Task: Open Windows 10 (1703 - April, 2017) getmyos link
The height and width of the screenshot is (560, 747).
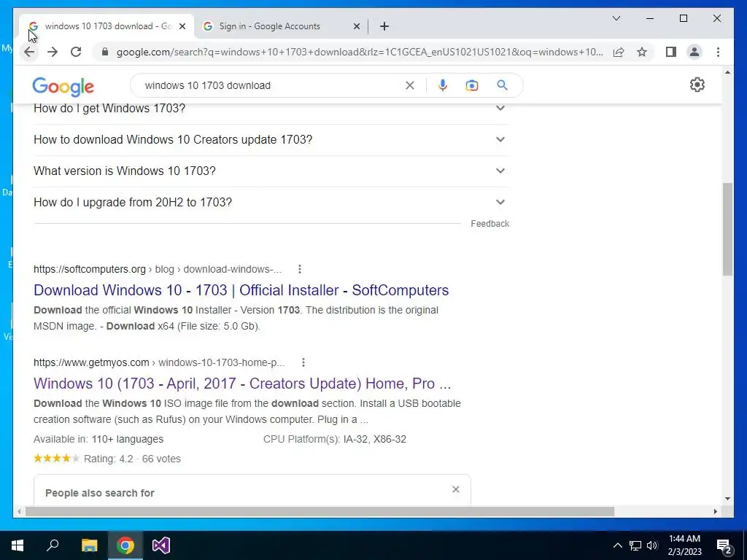Action: pos(242,384)
